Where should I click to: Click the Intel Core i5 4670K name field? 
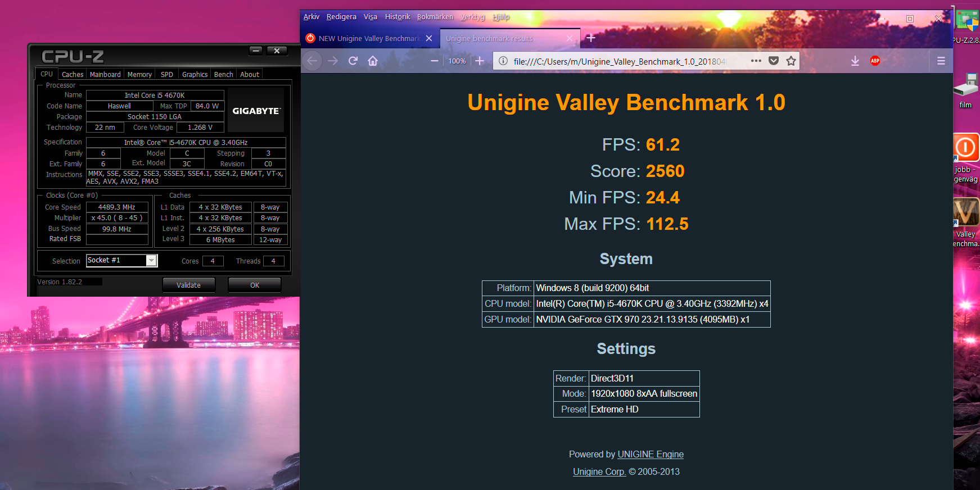(155, 95)
